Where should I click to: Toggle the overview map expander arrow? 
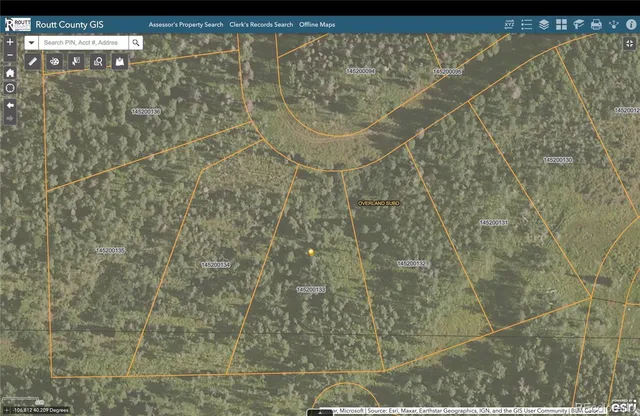click(631, 44)
